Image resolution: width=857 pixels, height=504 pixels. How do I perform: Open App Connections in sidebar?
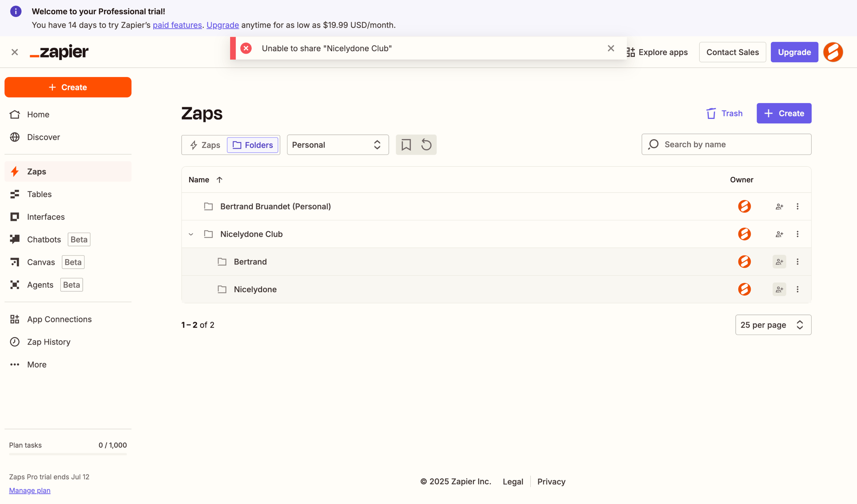68,319
